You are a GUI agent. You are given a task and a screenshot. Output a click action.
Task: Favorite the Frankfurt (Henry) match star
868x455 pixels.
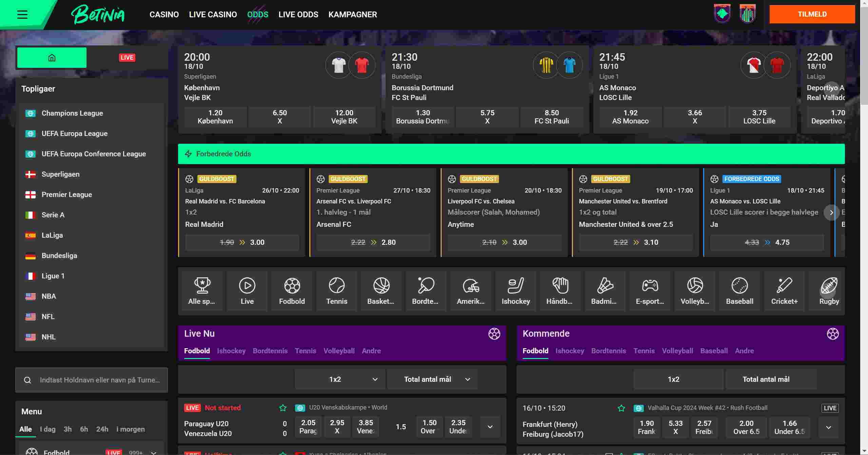point(621,408)
